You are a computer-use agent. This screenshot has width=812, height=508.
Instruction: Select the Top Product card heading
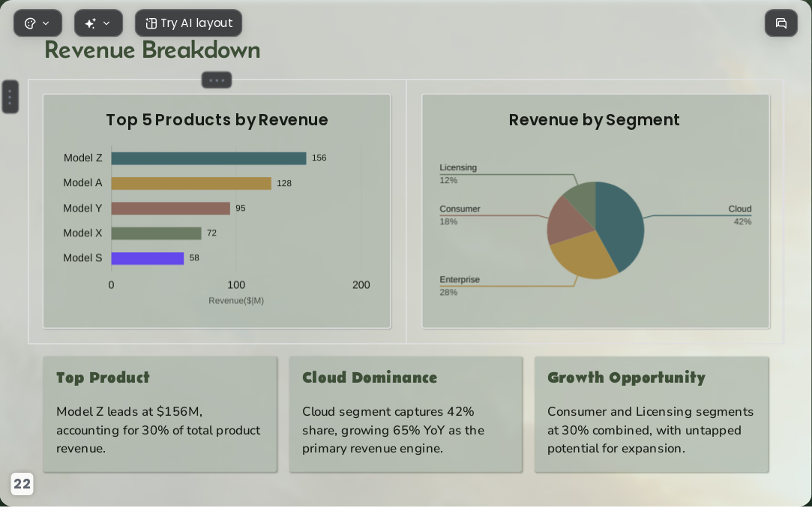(x=103, y=377)
